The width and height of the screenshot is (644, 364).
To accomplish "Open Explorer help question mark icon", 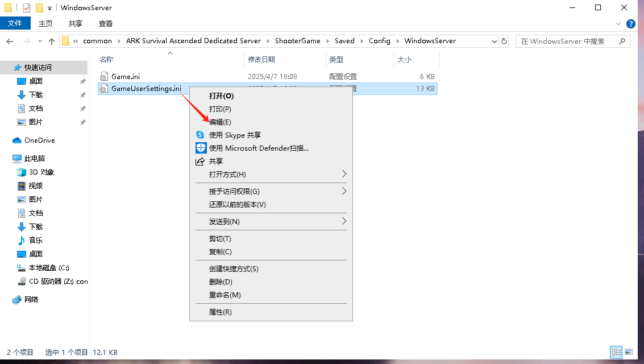I will [631, 24].
